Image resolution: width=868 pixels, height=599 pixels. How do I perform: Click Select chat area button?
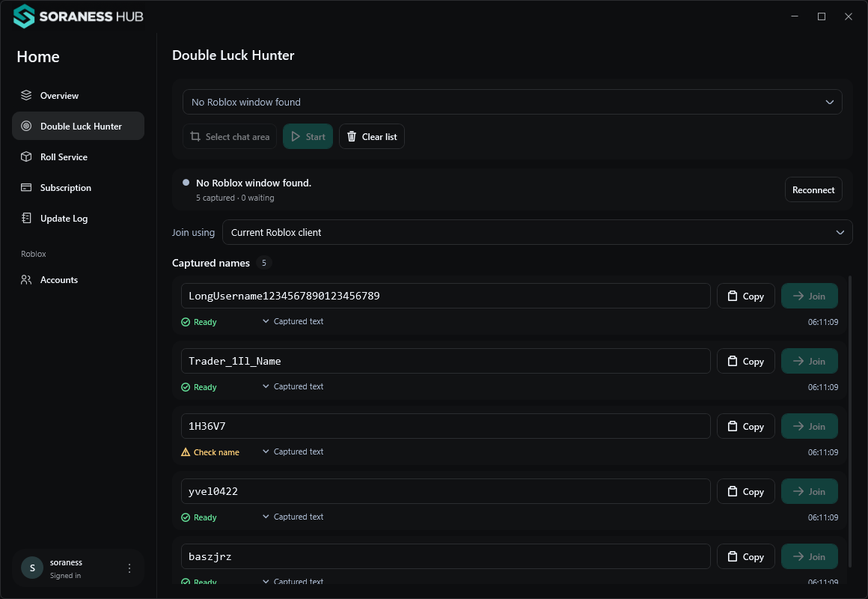click(230, 136)
